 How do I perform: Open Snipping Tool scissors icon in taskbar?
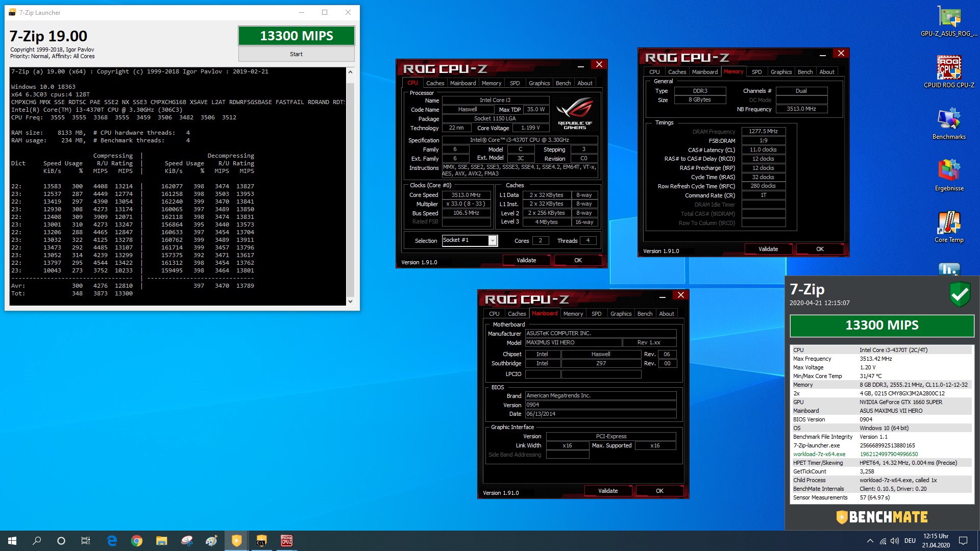coord(187,541)
